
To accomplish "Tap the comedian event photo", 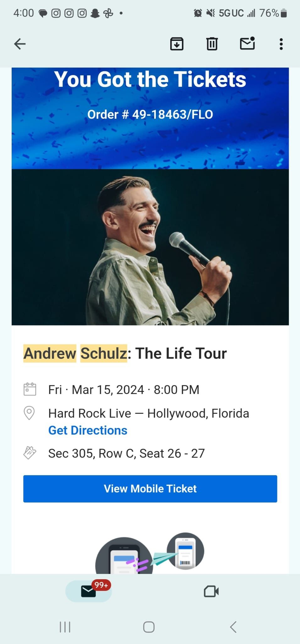I will pos(150,247).
